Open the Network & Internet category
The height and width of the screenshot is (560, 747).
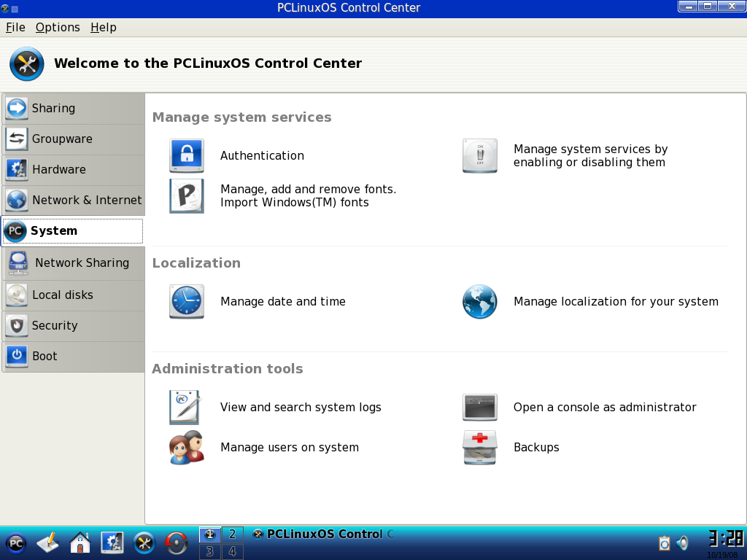point(74,200)
